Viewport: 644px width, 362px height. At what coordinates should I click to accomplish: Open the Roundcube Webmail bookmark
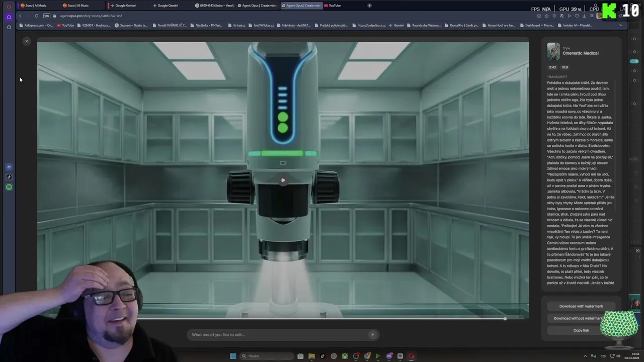425,25
